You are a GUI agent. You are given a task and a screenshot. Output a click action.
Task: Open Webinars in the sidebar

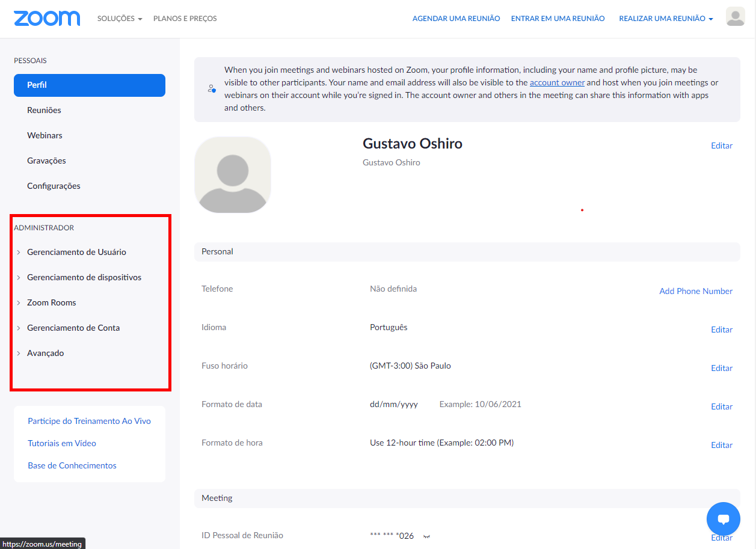click(45, 135)
